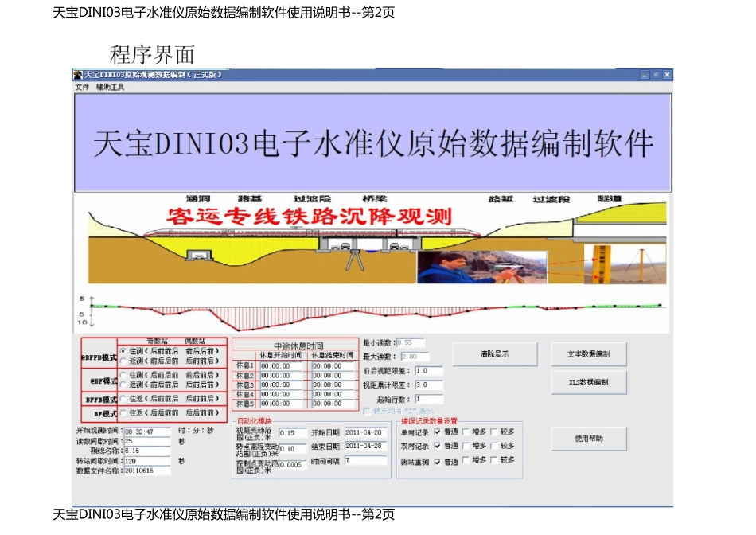Viewport: 756px width, 535px height.
Task: Uncheck 单向记录 普通 checkbox
Action: pos(438,432)
